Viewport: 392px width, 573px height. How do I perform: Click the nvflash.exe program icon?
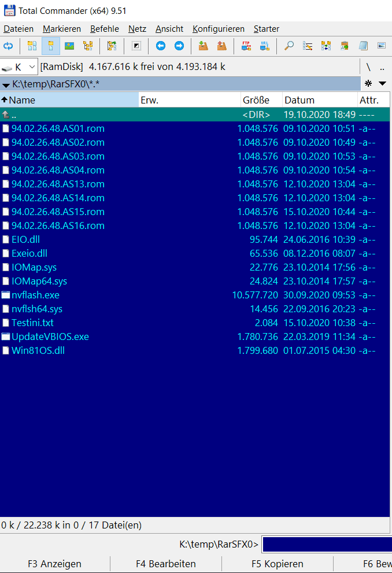click(5, 295)
